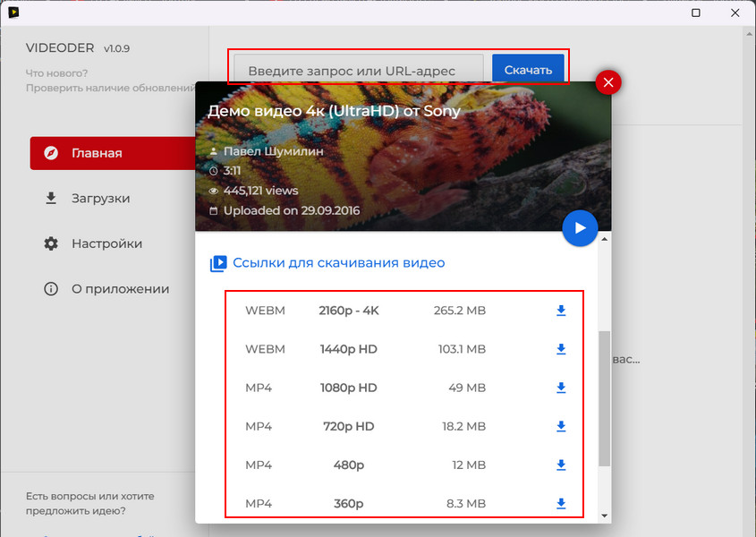Click the 480p resolution label
The width and height of the screenshot is (756, 537).
[x=349, y=465]
